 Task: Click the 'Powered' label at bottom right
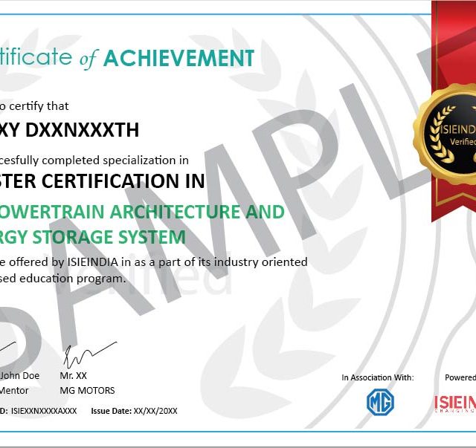pos(460,377)
